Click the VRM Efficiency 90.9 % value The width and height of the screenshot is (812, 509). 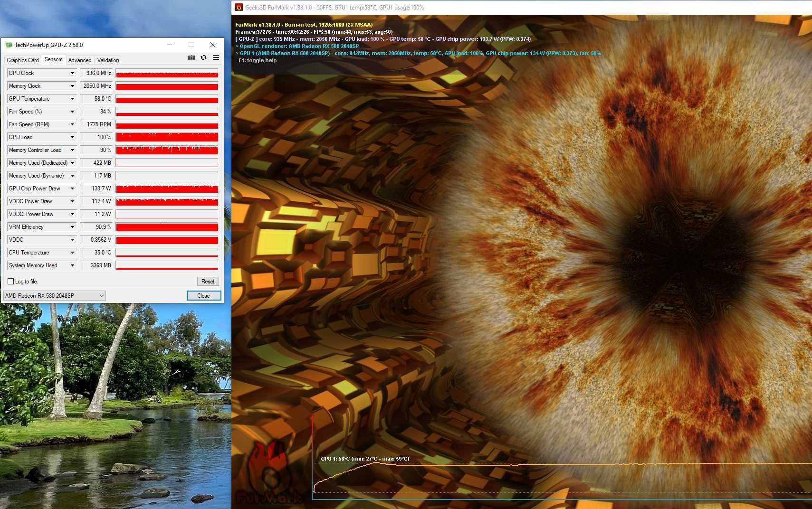96,227
